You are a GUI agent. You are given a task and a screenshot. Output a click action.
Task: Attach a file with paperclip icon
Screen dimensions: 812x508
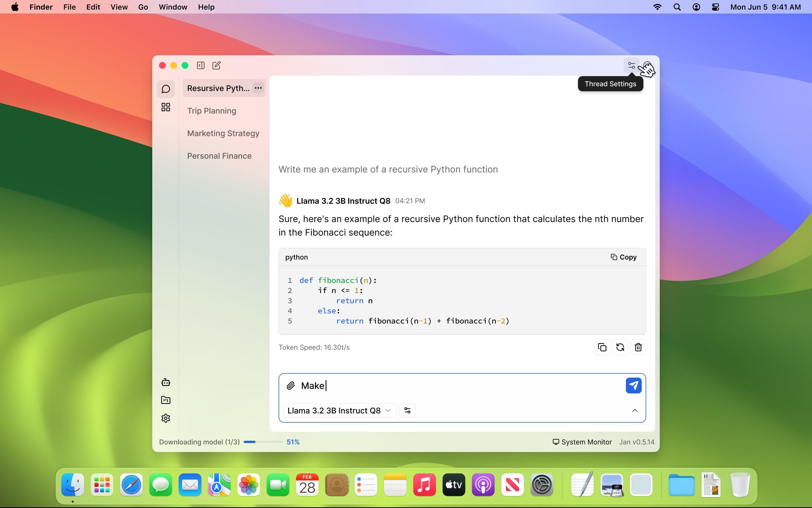coord(291,386)
